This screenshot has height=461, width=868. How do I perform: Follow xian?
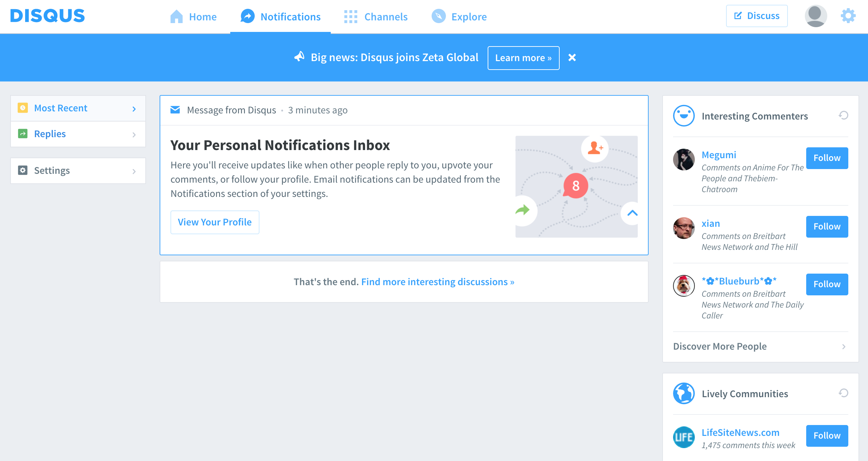tap(827, 227)
